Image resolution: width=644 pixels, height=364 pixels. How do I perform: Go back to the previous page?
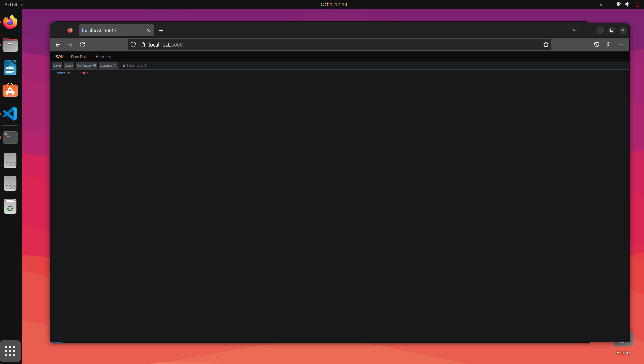pyautogui.click(x=58, y=44)
